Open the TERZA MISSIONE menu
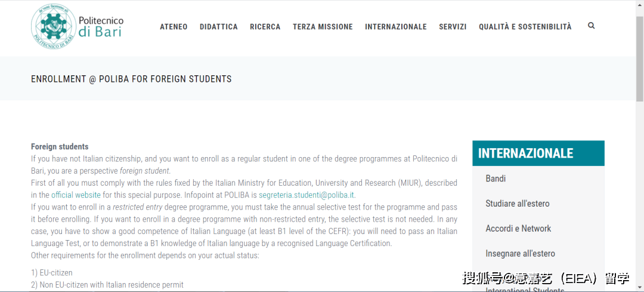The height and width of the screenshot is (292, 644). tap(323, 27)
